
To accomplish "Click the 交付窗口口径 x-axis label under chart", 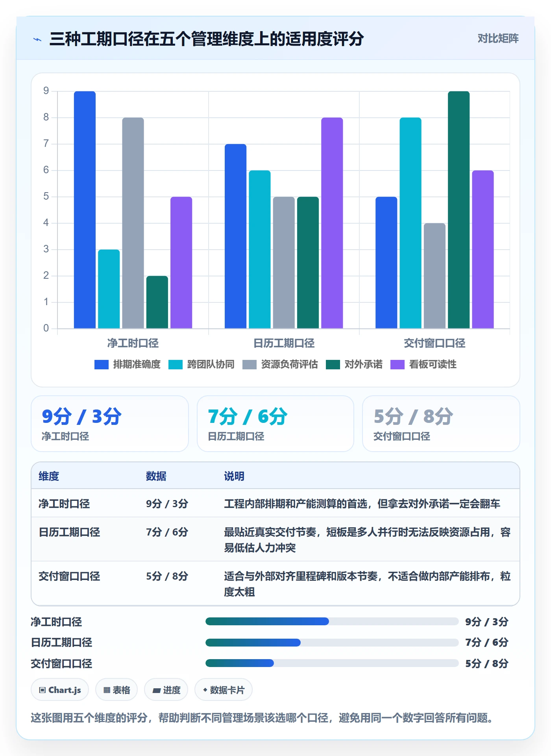I will click(435, 343).
